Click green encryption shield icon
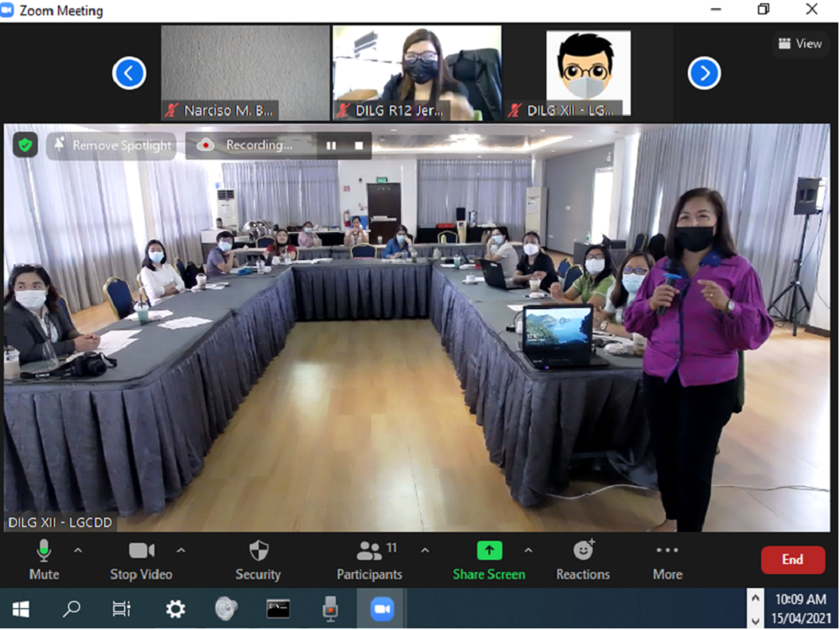Screen dimensions: 840x630 coord(25,144)
